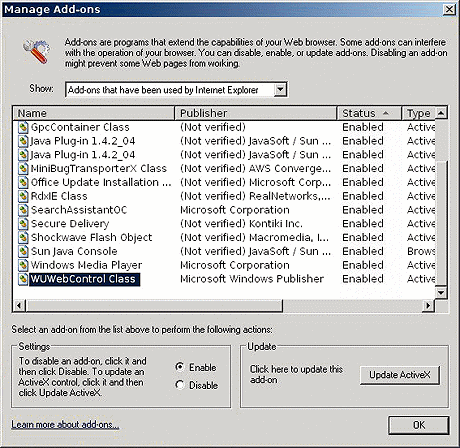This screenshot has height=448, width=460.
Task: Click the vertical scrollbar down arrow
Action: click(441, 292)
